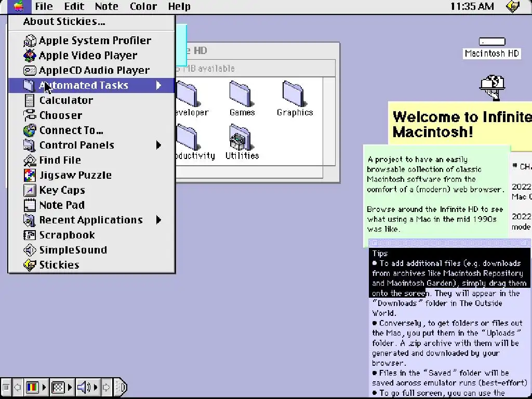Open the Color menu
Screen dimensions: 532x399
[143, 6]
